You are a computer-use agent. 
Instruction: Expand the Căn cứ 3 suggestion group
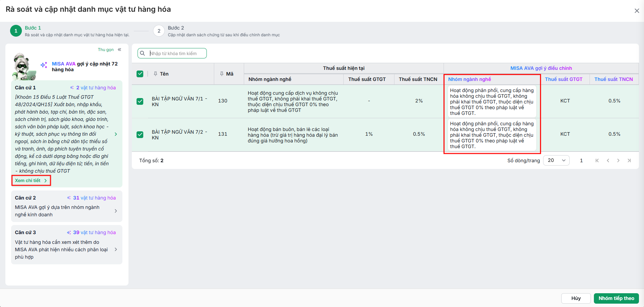click(67, 245)
